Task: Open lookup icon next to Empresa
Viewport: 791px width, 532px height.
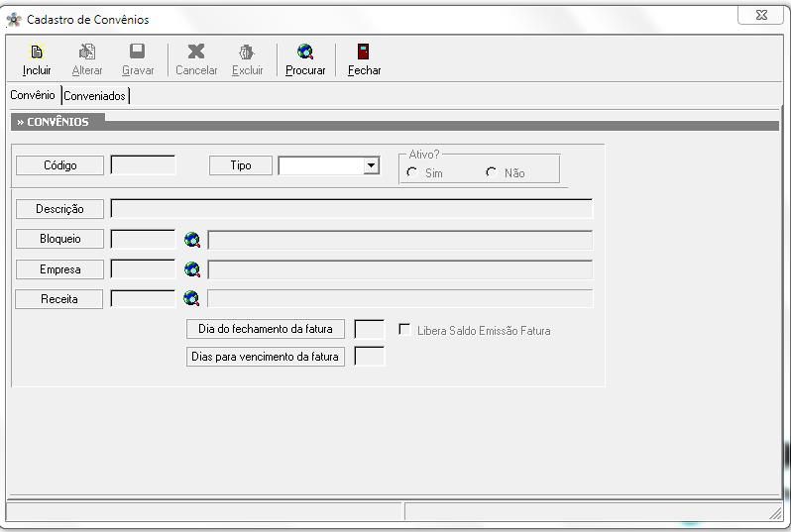Action: (x=192, y=269)
